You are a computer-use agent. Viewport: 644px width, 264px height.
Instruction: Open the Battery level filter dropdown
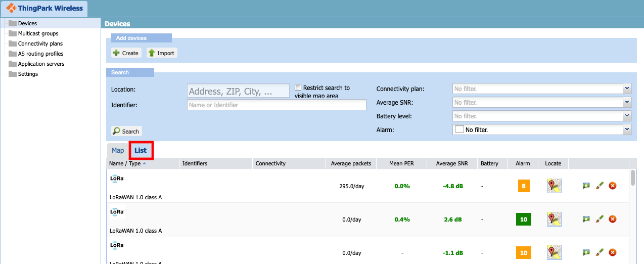[x=627, y=116]
